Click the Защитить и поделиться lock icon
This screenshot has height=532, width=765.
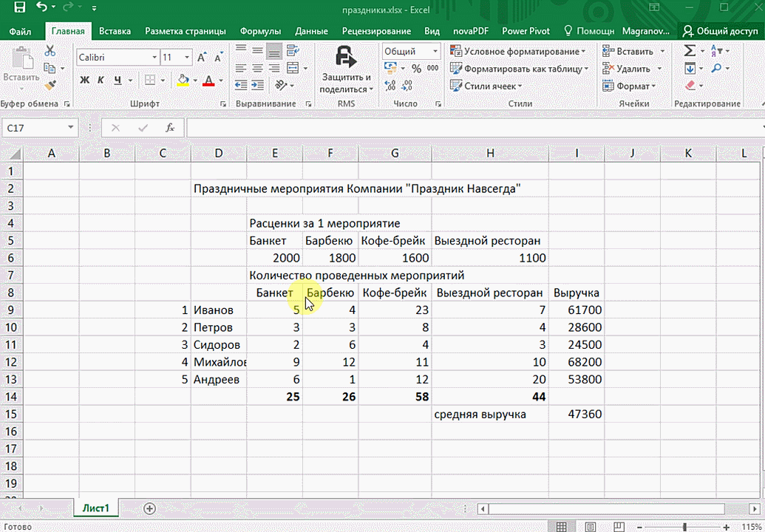point(345,58)
